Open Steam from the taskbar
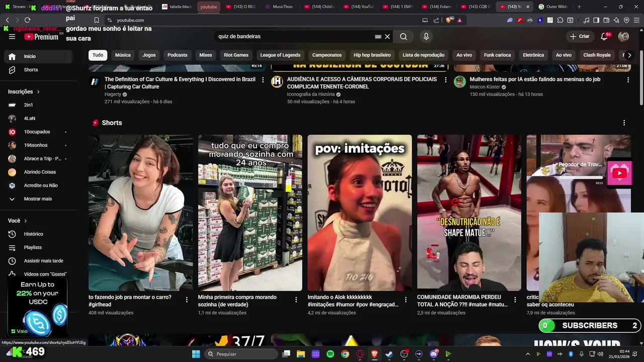The image size is (644, 362). (x=389, y=354)
